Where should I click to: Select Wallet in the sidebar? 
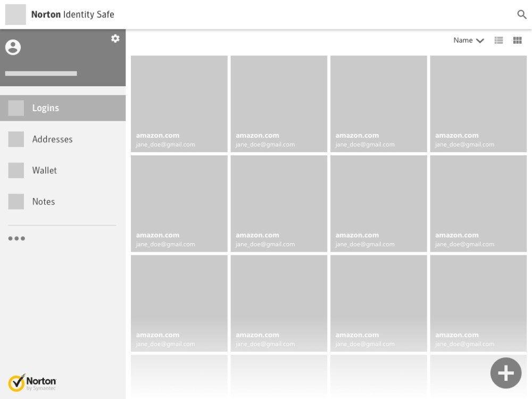[x=44, y=170]
